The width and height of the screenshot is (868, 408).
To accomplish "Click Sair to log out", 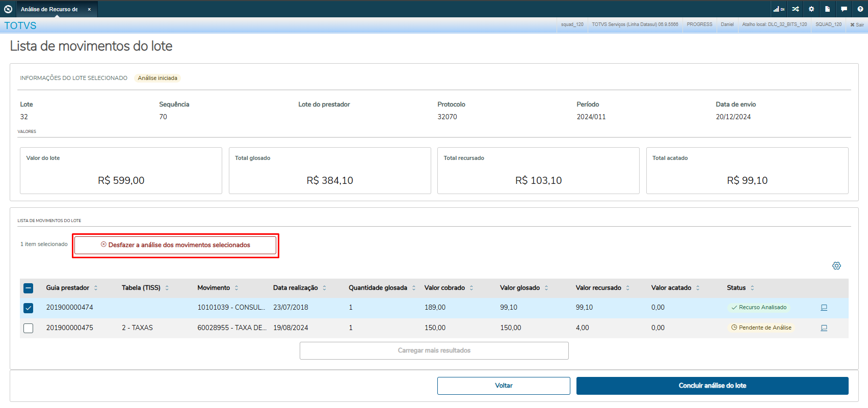I will [857, 24].
